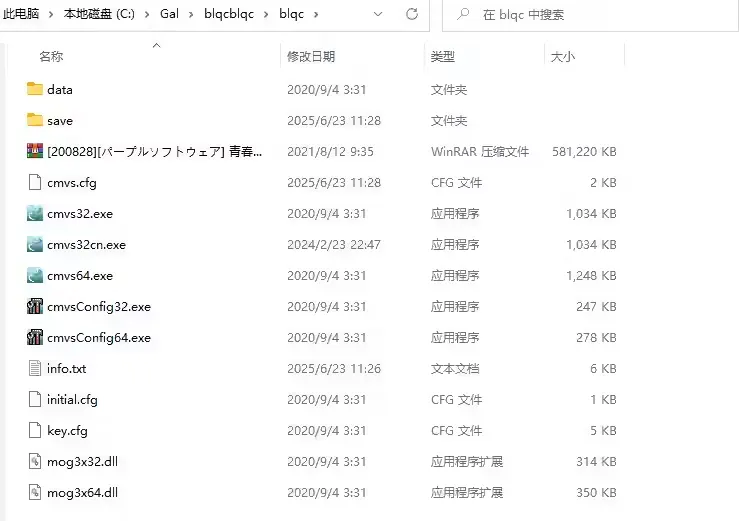Navigate to blqcblqc in breadcrumb

(229, 14)
